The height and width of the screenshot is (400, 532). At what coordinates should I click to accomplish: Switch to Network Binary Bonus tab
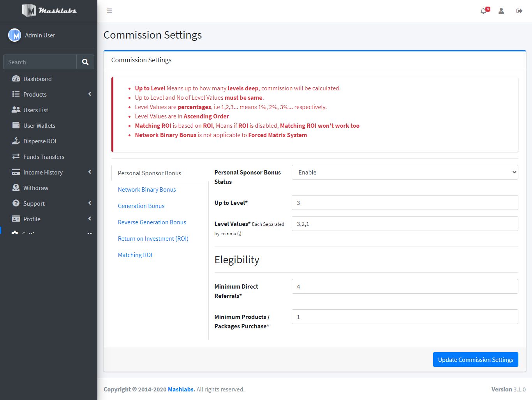click(x=147, y=190)
